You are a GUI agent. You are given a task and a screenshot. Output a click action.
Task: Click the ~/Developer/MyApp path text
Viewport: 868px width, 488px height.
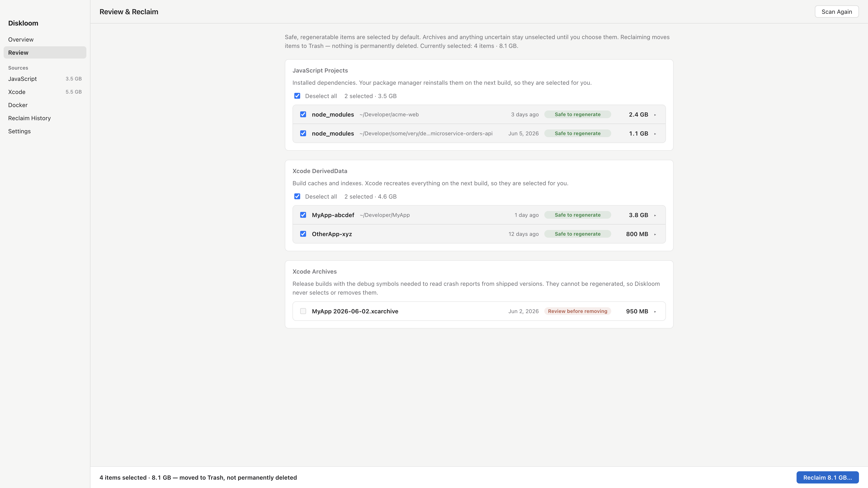[x=385, y=215]
